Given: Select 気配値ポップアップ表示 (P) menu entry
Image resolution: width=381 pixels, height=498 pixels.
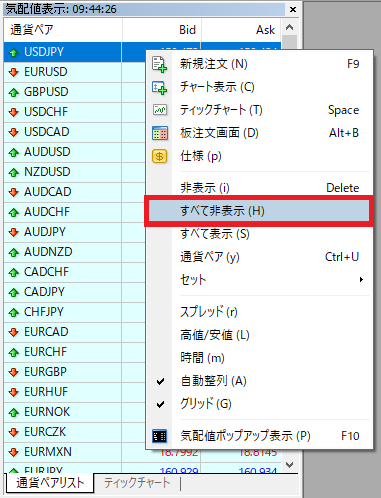Looking at the screenshot, I should 259,436.
